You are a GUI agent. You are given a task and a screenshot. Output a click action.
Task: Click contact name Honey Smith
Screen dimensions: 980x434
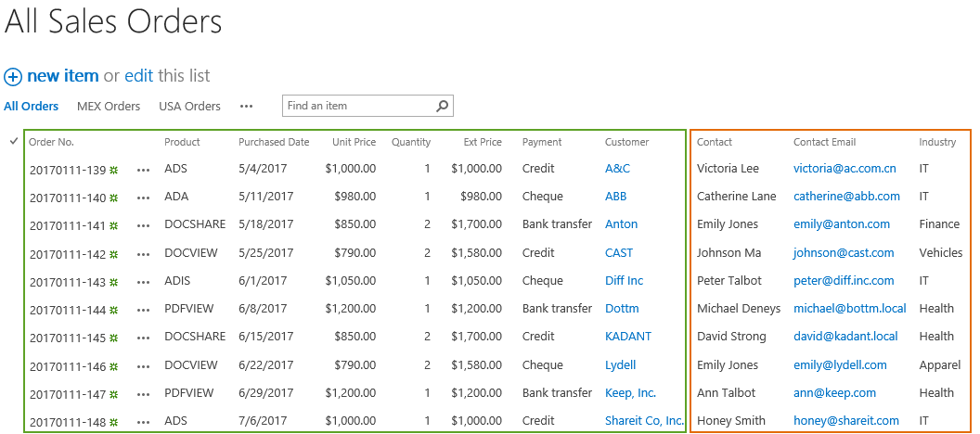click(730, 421)
